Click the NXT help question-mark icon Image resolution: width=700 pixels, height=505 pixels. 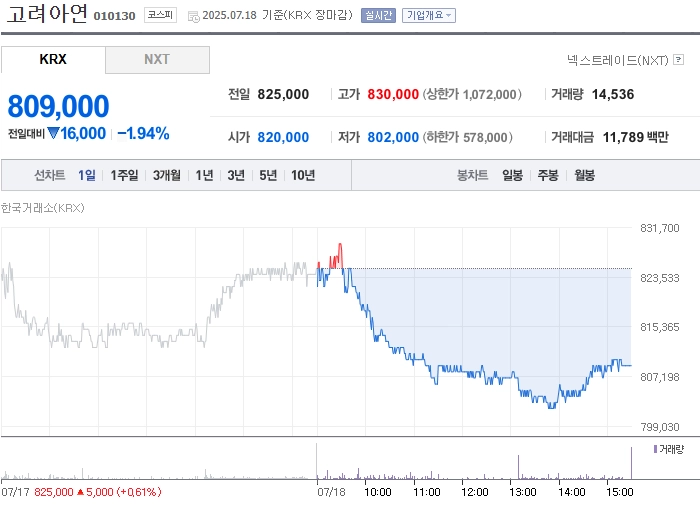click(x=678, y=59)
